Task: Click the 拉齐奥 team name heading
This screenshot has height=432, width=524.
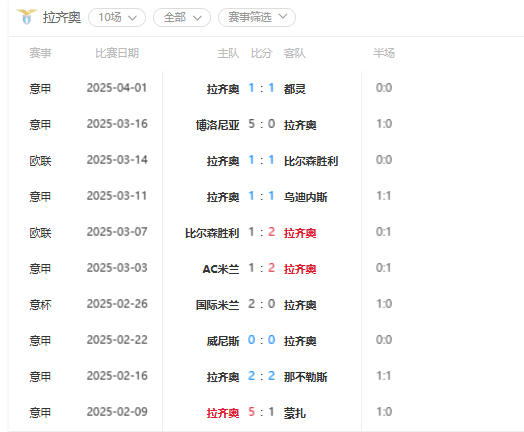Action: (x=62, y=17)
